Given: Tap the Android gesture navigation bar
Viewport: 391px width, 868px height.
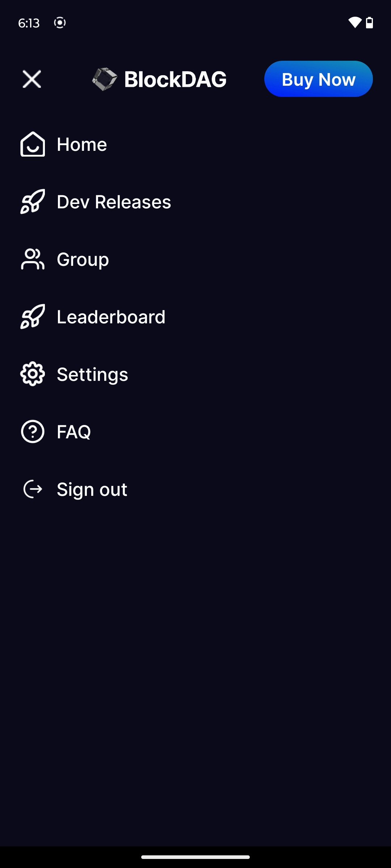Looking at the screenshot, I should click(195, 857).
